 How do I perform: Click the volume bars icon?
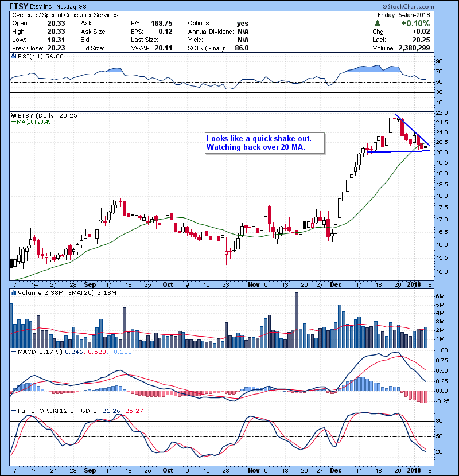coord(13,292)
